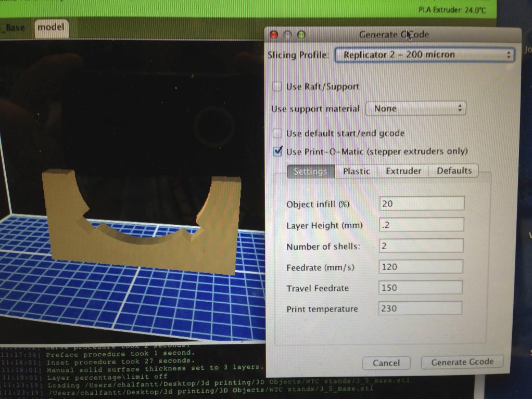
Task: Select the Defaults tab
Action: pyautogui.click(x=454, y=171)
